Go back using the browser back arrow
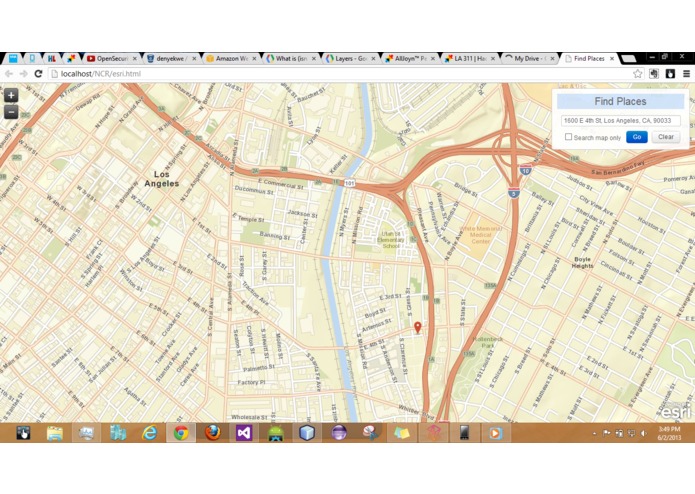695x494 pixels. point(9,74)
